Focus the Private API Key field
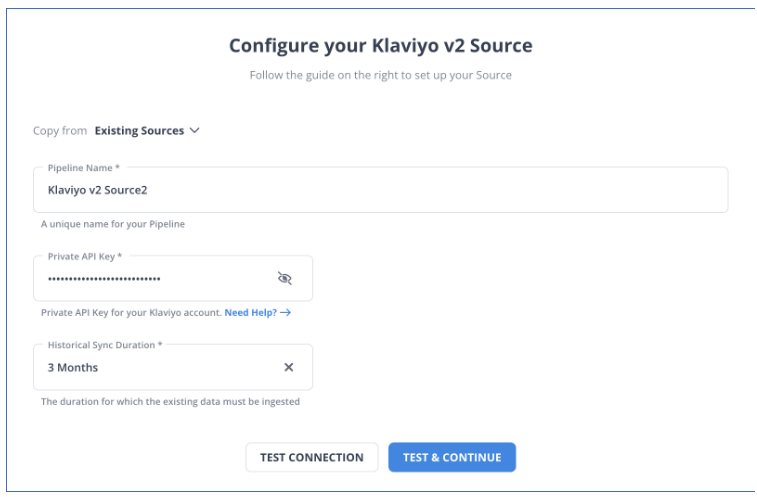This screenshot has height=497, width=757. coord(173,278)
